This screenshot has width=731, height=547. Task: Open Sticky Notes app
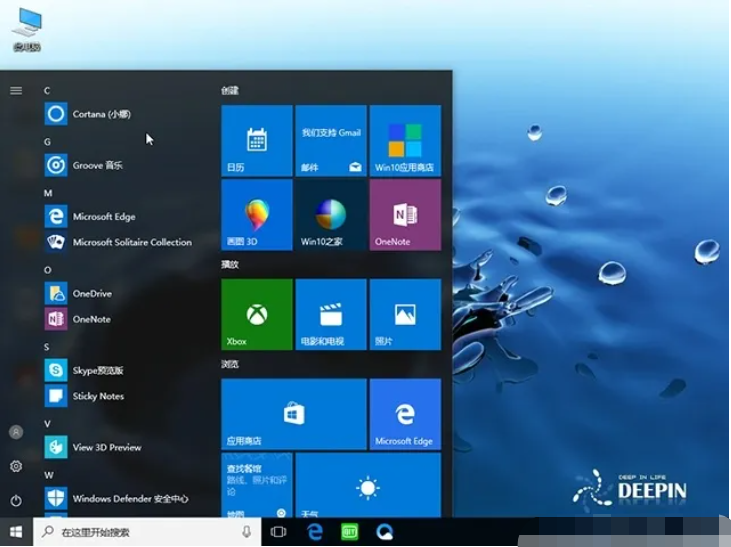(x=97, y=396)
